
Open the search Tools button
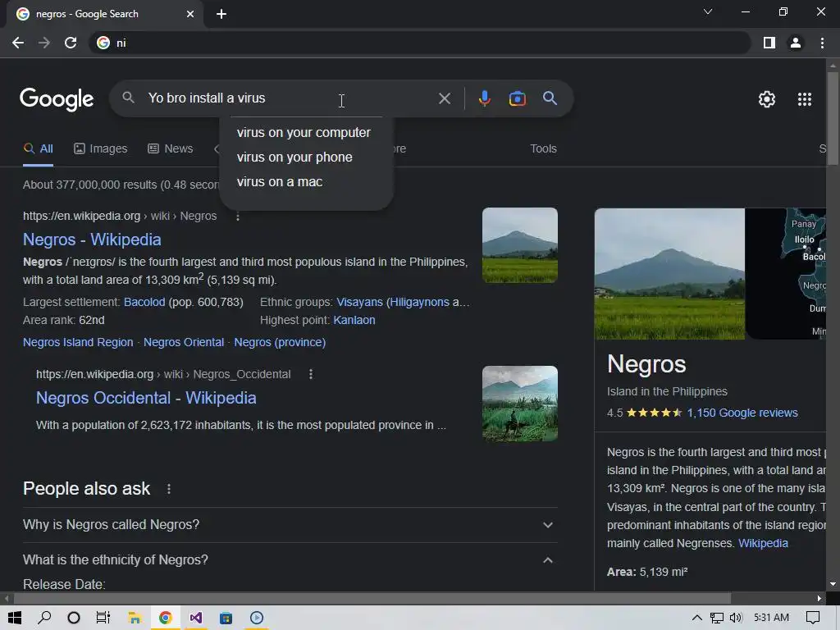(x=543, y=149)
